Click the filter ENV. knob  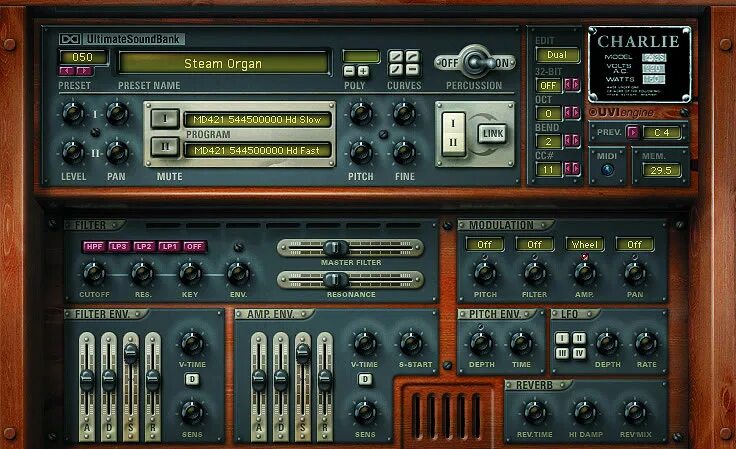coord(238,274)
